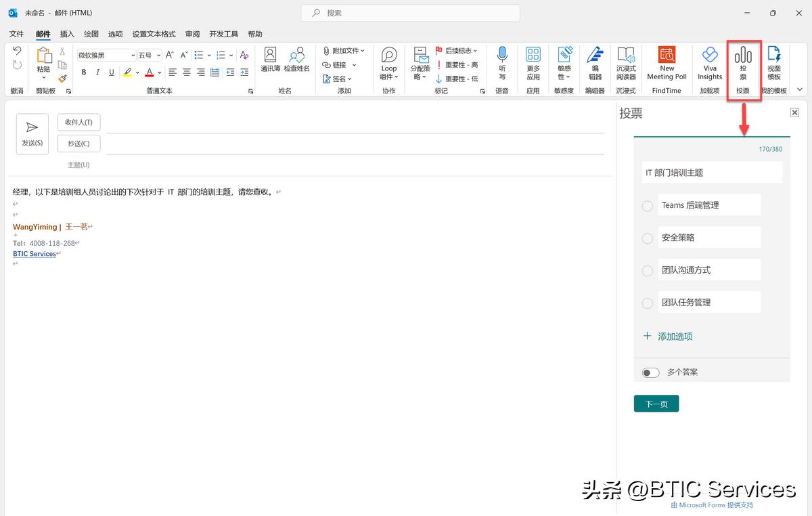812x516 pixels.
Task: Click the 下一页 button in the poll pane
Action: click(x=656, y=402)
